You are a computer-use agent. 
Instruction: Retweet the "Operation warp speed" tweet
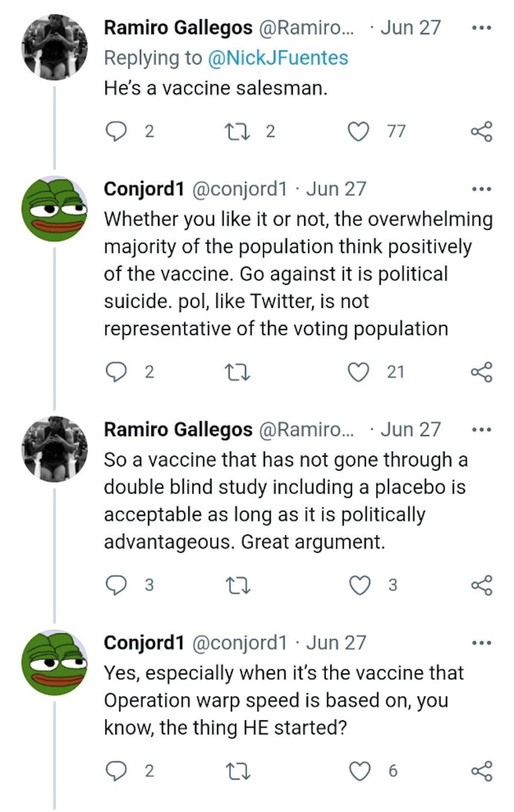coord(238,771)
